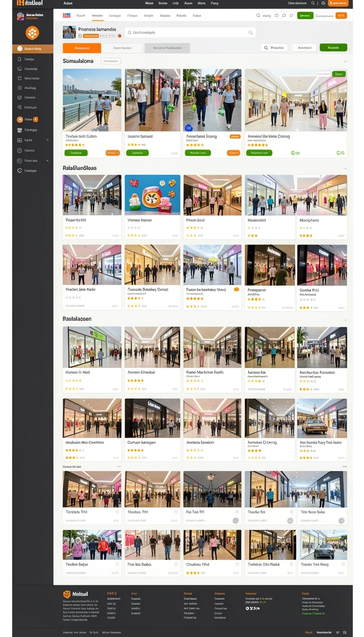The width and height of the screenshot is (364, 637).
Task: Click magnifier inside main search field
Action: (x=251, y=33)
